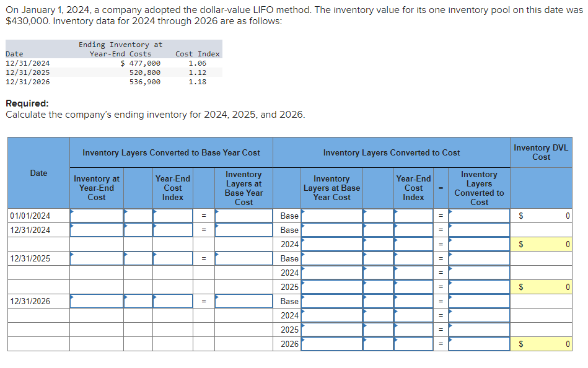Select the Converted to Cost field in the 12/31/2025 Base row
Screen dimensions: 588x368
coord(479,258)
